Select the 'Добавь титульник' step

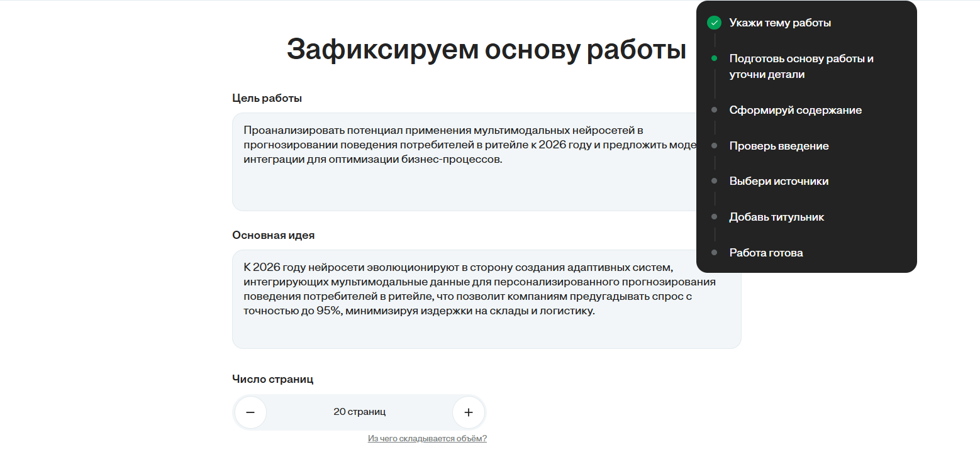776,217
